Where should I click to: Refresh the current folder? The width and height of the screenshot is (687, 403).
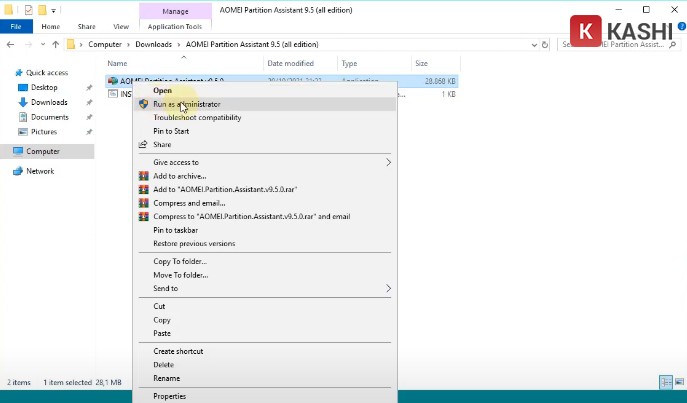(545, 45)
